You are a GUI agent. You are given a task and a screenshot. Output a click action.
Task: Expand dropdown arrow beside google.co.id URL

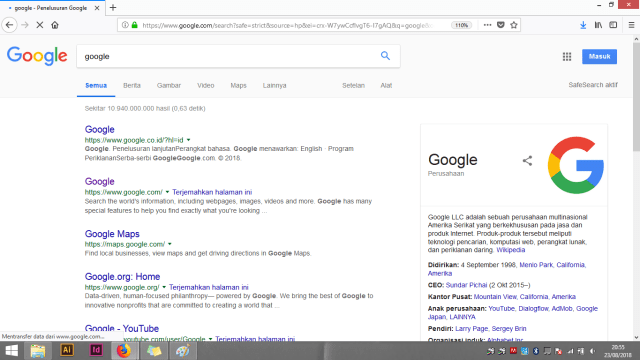click(189, 140)
